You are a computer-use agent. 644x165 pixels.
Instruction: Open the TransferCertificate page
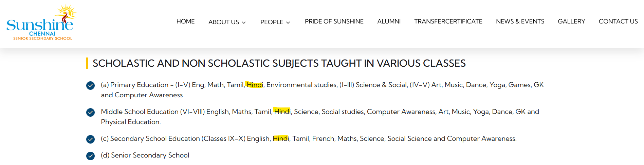pos(448,21)
